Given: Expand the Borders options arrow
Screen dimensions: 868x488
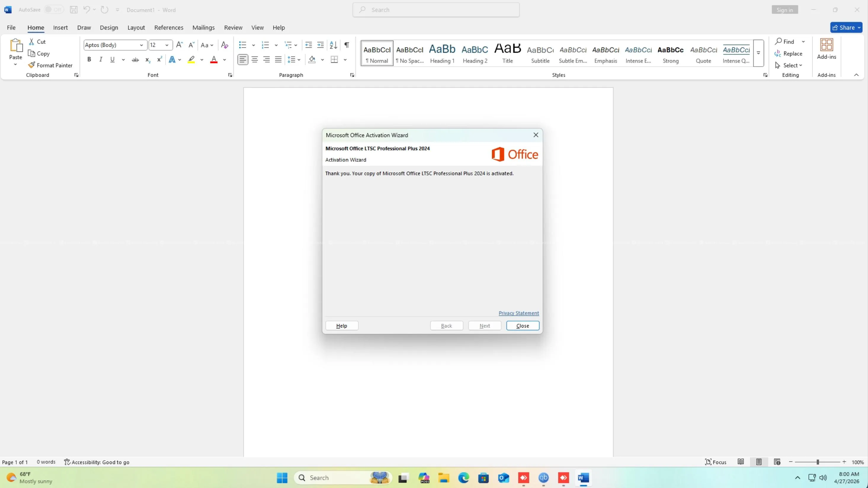Looking at the screenshot, I should (345, 60).
